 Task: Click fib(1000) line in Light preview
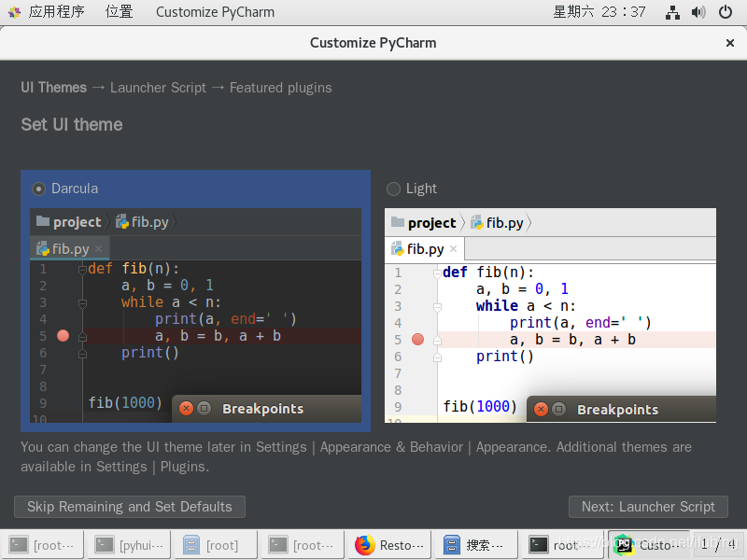[x=480, y=406]
